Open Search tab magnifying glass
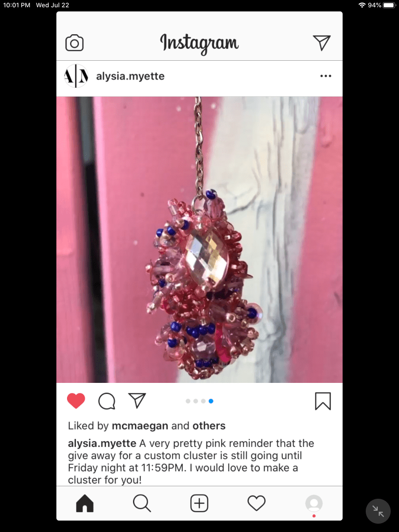Image resolution: width=399 pixels, height=532 pixels. tap(142, 503)
